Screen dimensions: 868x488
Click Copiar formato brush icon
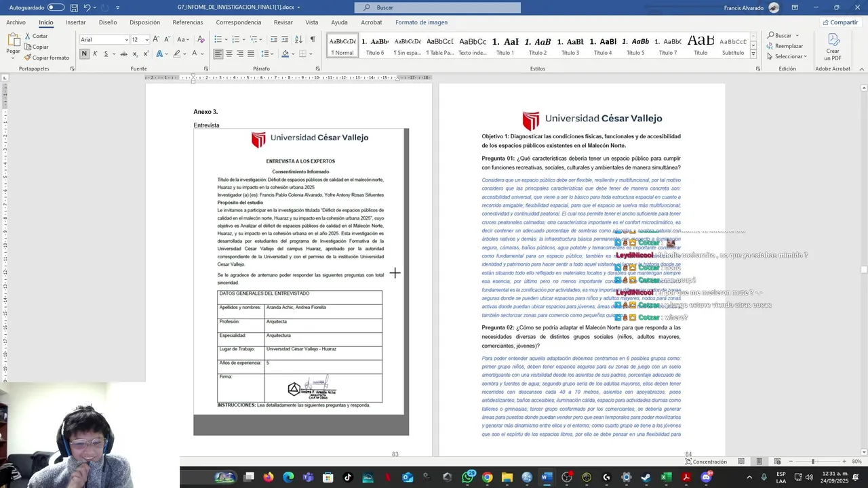click(x=28, y=58)
